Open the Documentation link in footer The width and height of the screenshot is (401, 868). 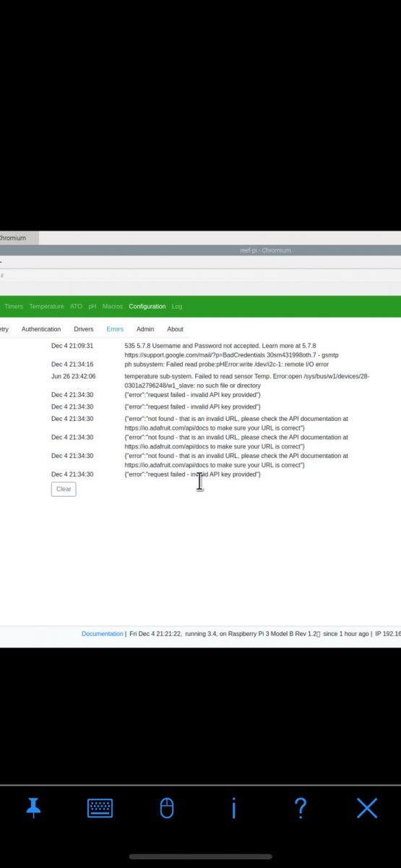(102, 634)
